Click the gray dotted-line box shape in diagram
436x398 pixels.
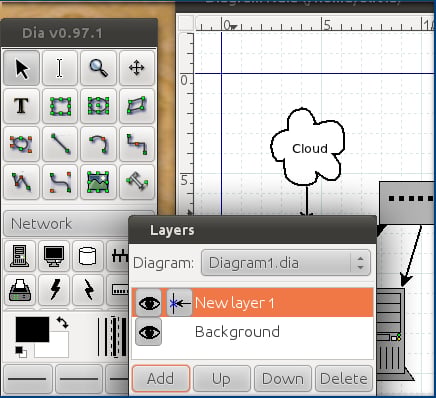(x=407, y=203)
